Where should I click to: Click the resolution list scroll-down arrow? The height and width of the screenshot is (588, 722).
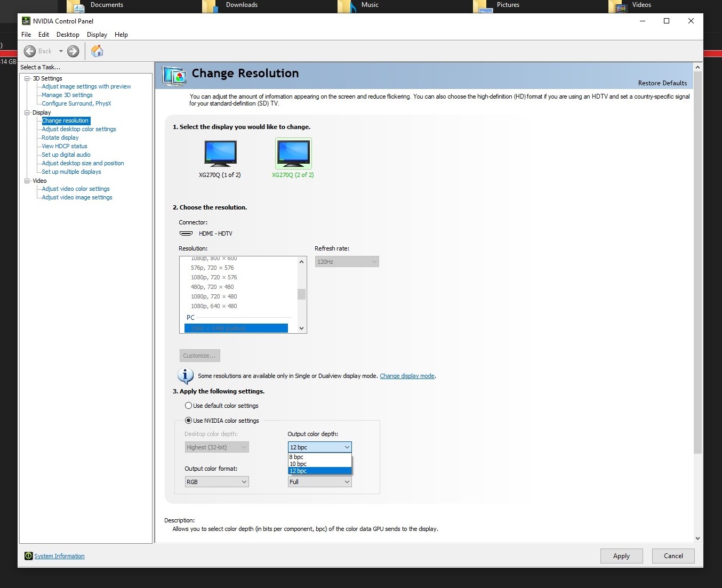pos(302,328)
